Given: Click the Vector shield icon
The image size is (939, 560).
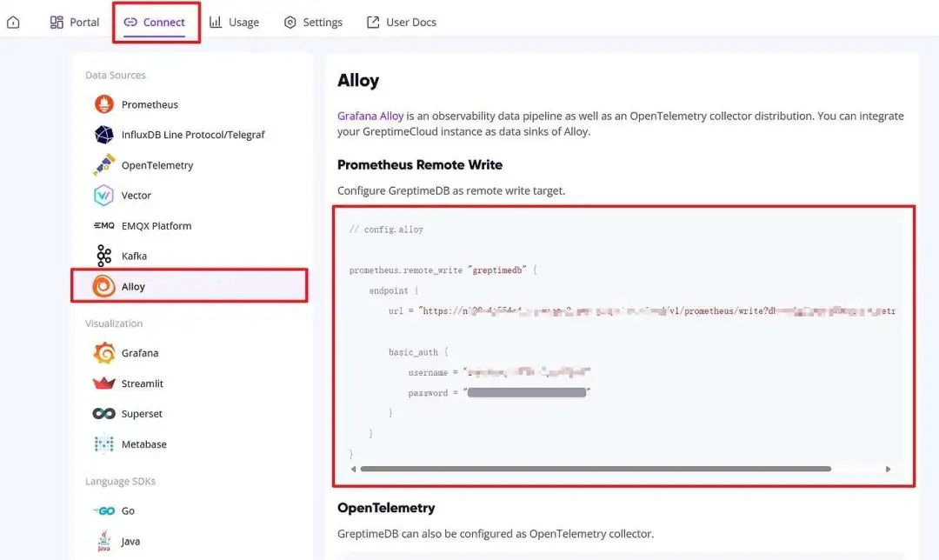Looking at the screenshot, I should tap(103, 196).
